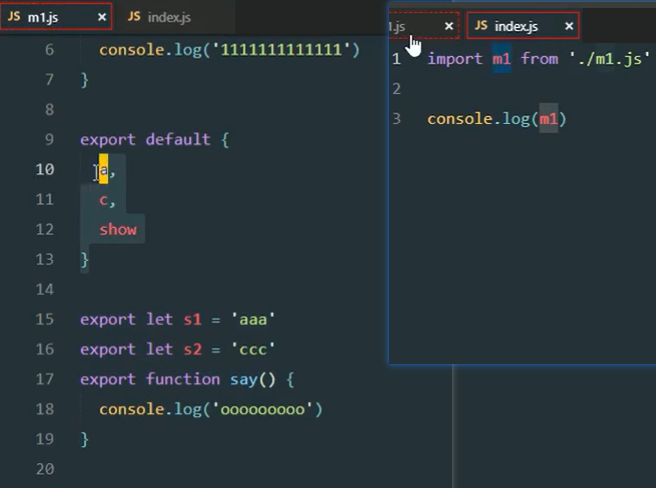656x488 pixels.
Task: Click the 'function' keyword on line 17
Action: pos(183,379)
